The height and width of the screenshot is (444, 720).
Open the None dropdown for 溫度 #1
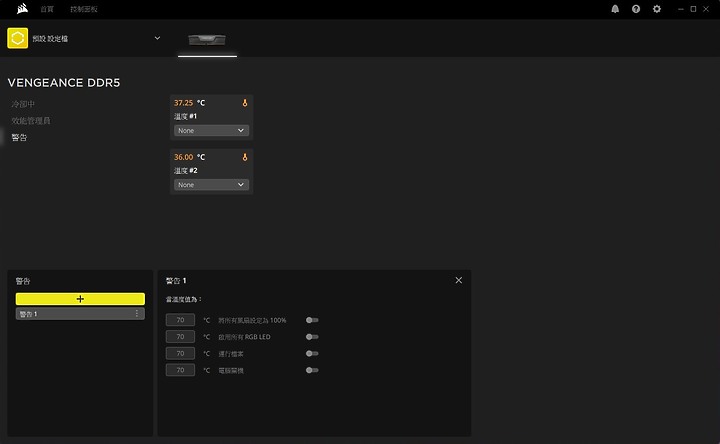211,130
